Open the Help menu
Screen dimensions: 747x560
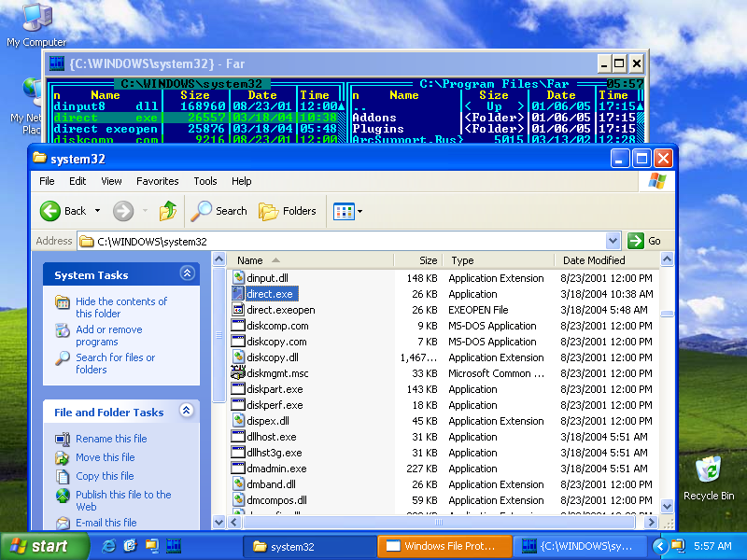pyautogui.click(x=242, y=181)
